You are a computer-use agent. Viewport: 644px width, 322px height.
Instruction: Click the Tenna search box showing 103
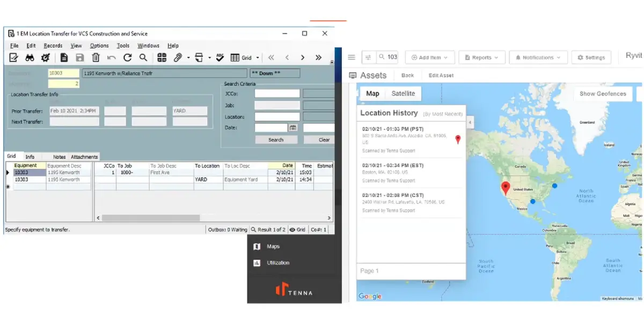coord(387,57)
